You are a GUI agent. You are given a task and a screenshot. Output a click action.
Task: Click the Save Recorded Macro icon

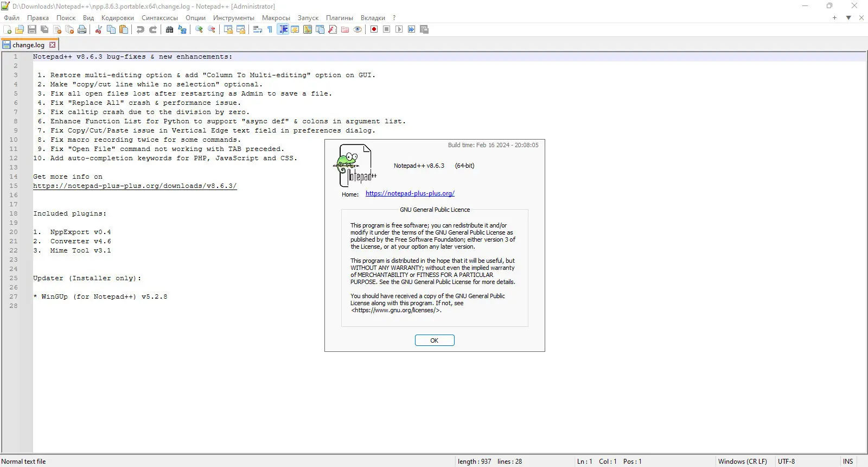tap(424, 29)
